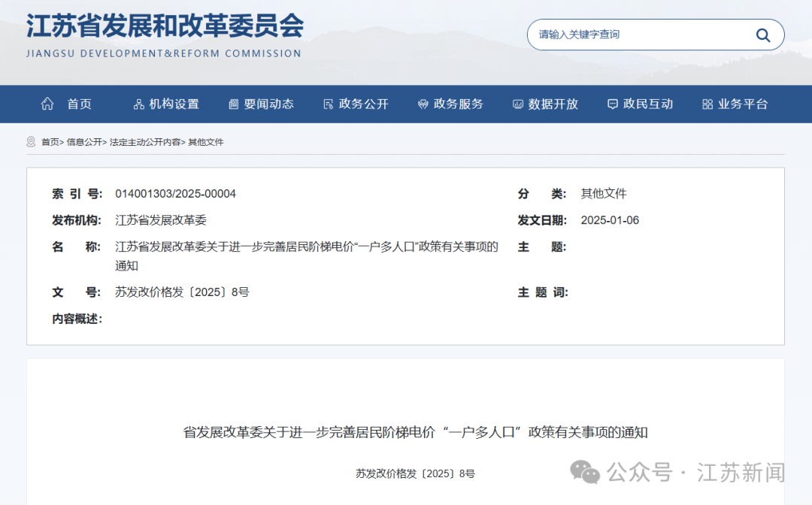Click the 要闻动态 news icon
The width and height of the screenshot is (812, 505).
(x=233, y=104)
